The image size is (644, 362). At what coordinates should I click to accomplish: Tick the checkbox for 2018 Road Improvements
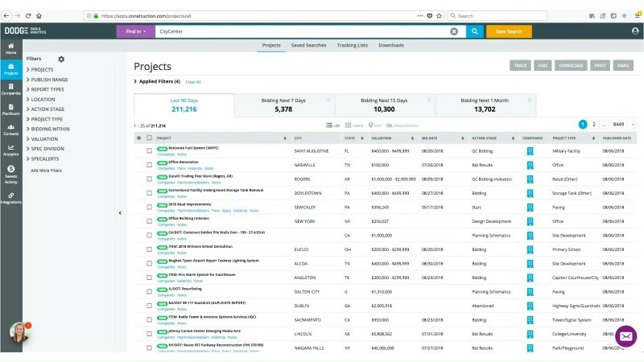click(x=149, y=208)
